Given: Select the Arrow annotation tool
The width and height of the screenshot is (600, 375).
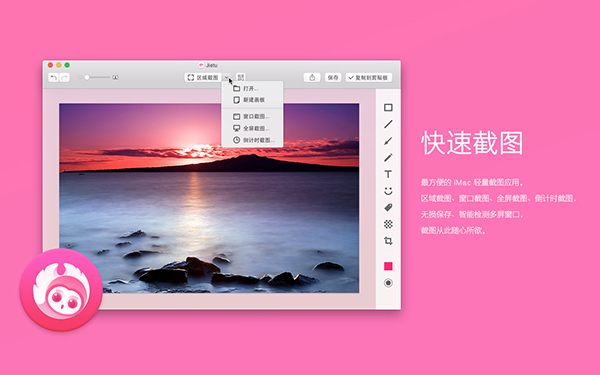Looking at the screenshot, I should (x=388, y=141).
